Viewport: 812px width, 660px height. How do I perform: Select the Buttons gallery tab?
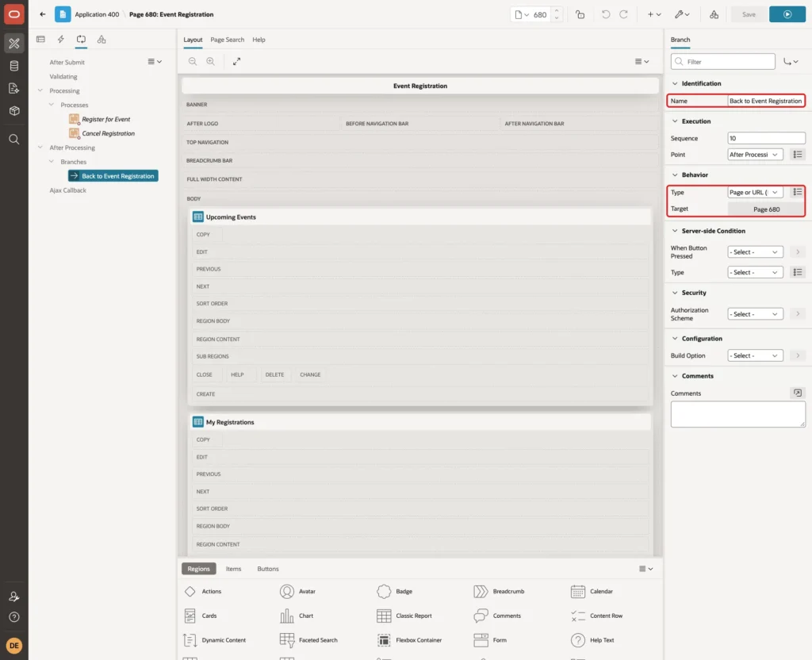[268, 569]
